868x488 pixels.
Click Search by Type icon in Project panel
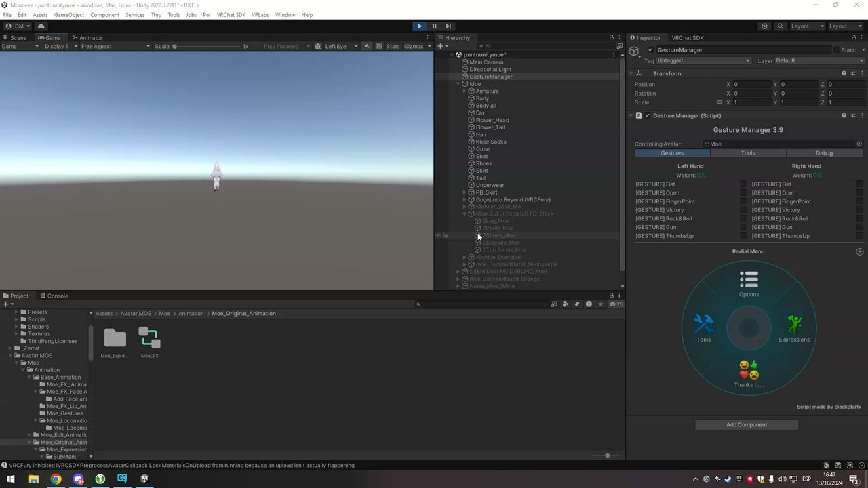[x=566, y=304]
